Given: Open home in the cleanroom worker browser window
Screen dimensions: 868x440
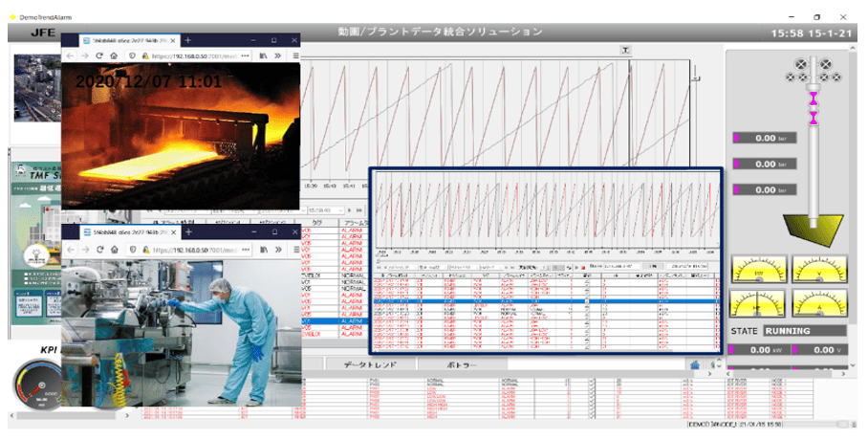Looking at the screenshot, I should click(x=115, y=250).
